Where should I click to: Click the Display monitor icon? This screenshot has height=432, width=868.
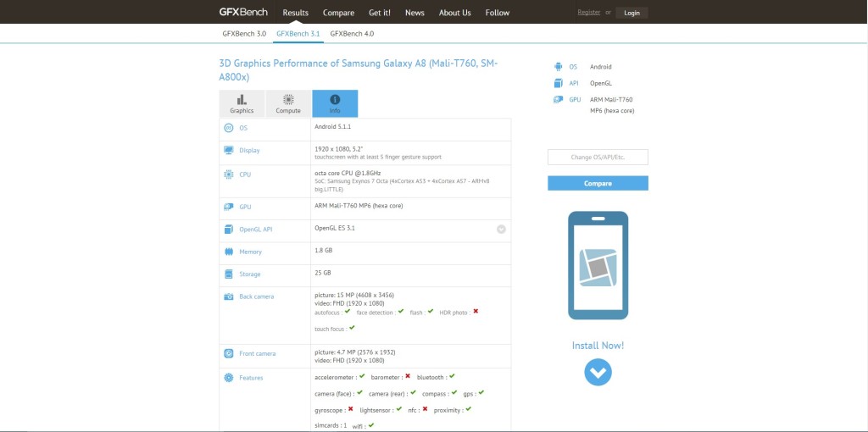point(229,151)
